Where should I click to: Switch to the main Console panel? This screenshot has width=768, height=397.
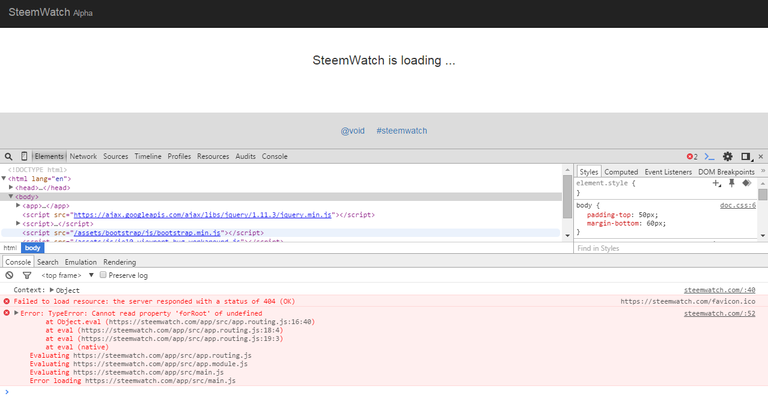pos(274,157)
